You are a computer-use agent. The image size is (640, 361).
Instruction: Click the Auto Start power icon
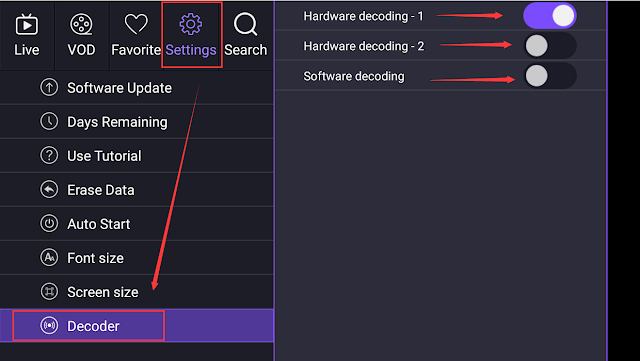click(x=49, y=224)
